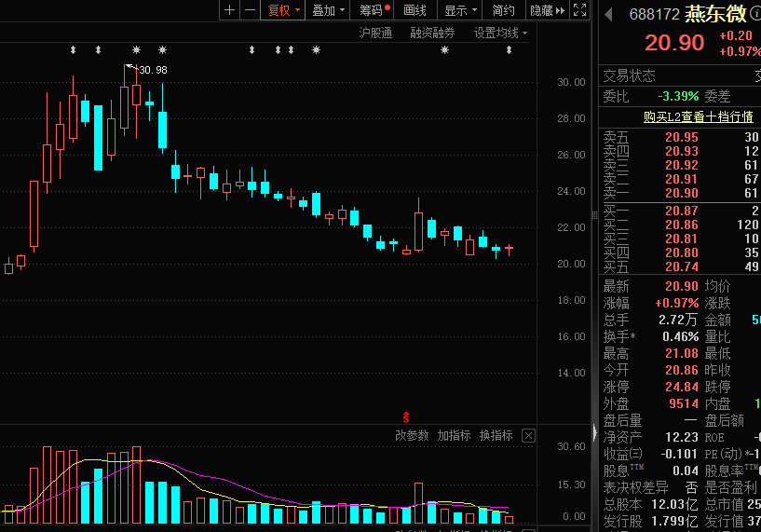Click the plus zoom-in chart button
Screen dimensions: 761x532
(x=230, y=10)
